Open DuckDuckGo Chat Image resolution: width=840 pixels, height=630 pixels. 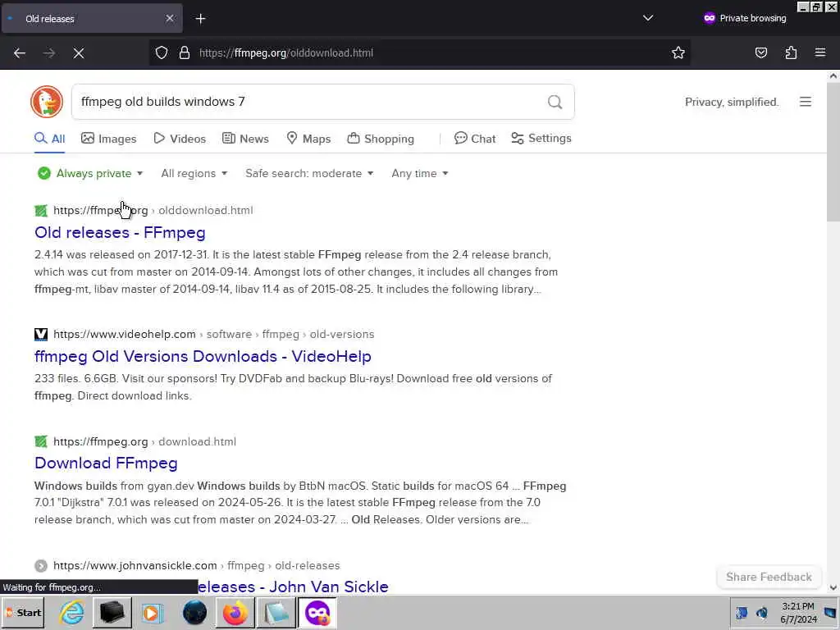pyautogui.click(x=475, y=139)
